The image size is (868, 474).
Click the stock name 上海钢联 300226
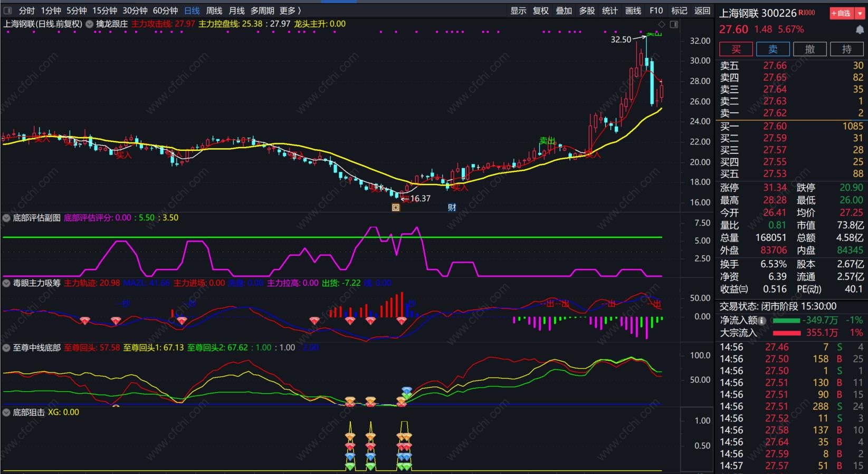758,13
